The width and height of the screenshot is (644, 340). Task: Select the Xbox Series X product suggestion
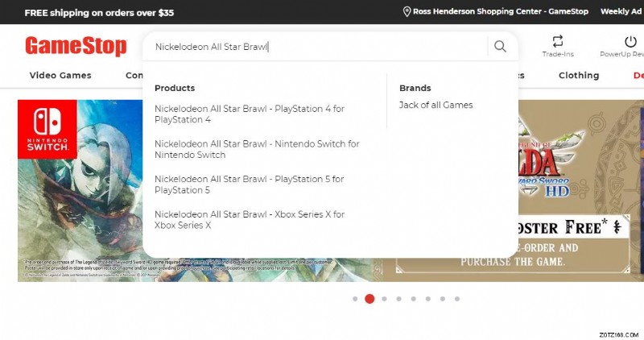pyautogui.click(x=250, y=220)
